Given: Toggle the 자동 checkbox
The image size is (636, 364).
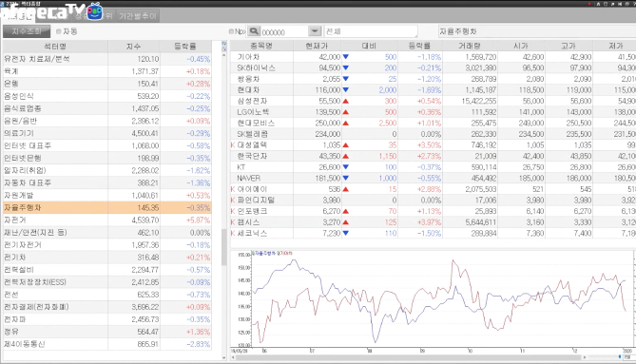Looking at the screenshot, I should (58, 31).
